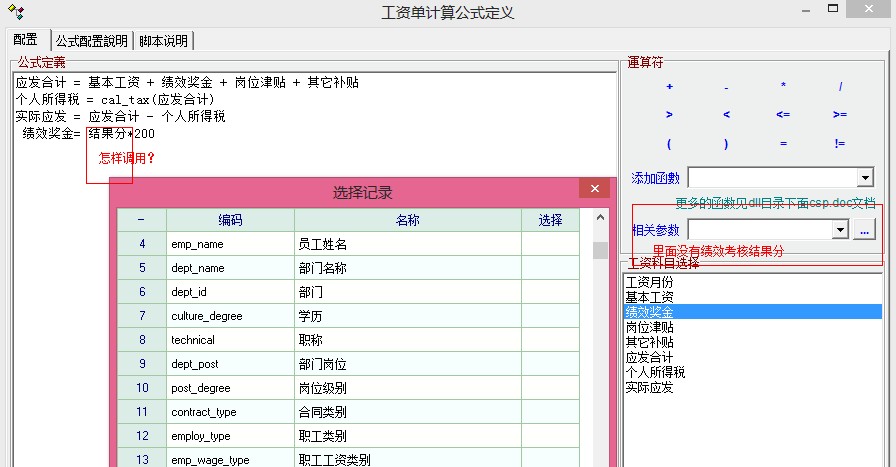896x467 pixels.
Task: Insert the multiply operator
Action: pos(783,87)
